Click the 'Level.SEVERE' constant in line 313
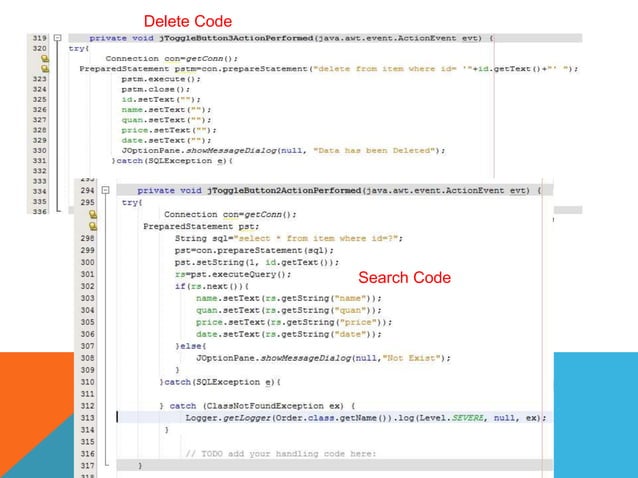This screenshot has height=478, width=638. point(451,418)
